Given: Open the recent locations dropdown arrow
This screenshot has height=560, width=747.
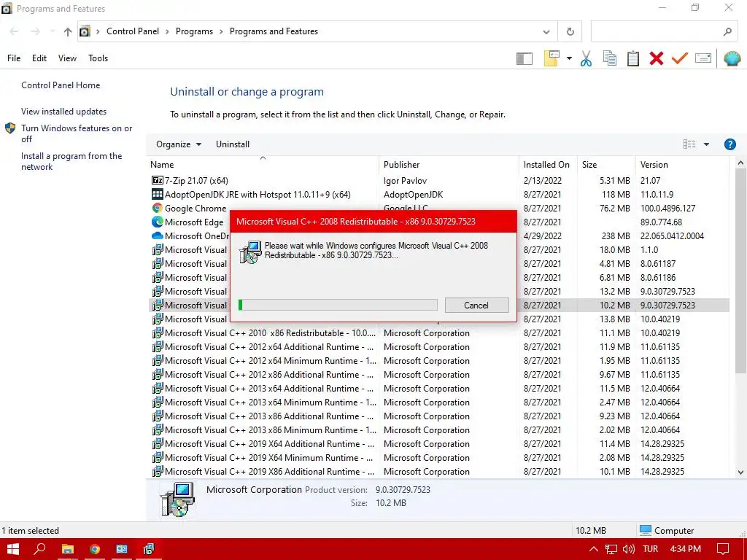Looking at the screenshot, I should 53,32.
